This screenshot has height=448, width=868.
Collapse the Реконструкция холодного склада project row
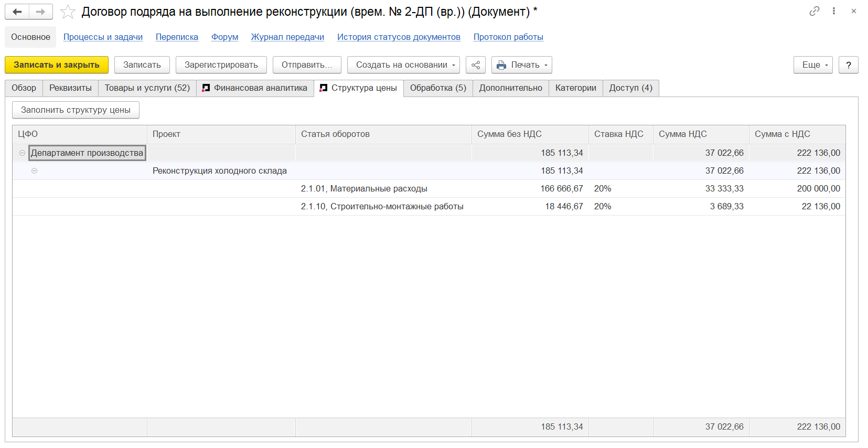point(34,171)
